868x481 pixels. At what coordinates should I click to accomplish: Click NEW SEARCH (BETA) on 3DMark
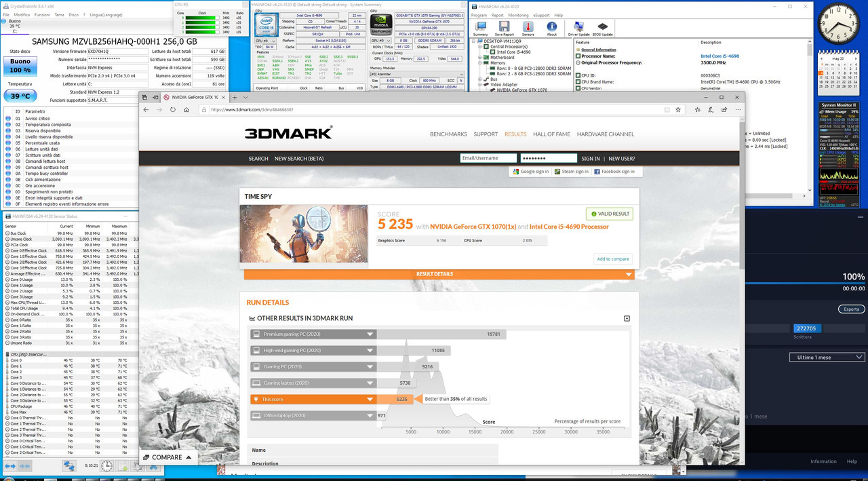(299, 158)
